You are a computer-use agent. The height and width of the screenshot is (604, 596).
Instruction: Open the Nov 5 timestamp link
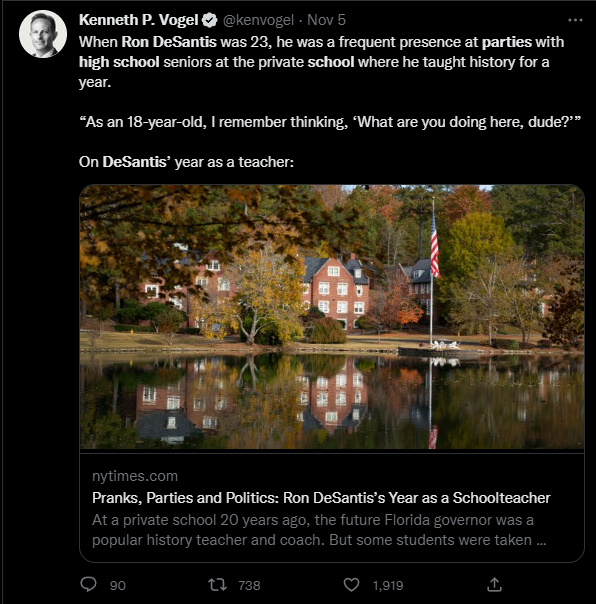coord(326,20)
